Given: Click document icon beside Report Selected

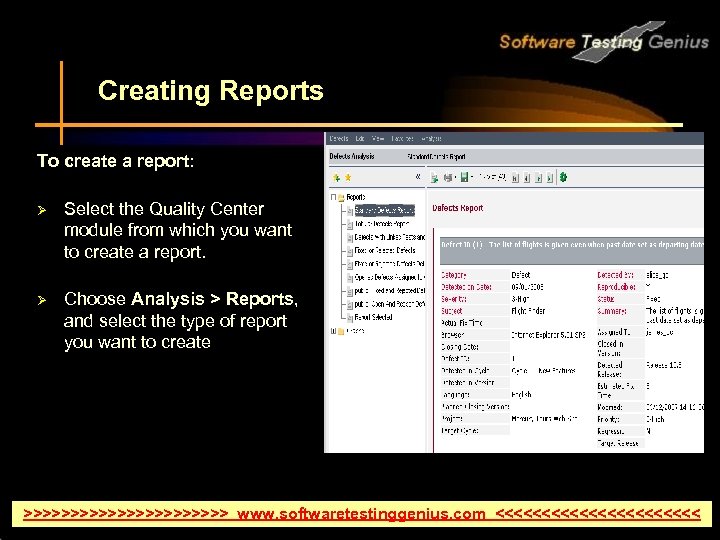Looking at the screenshot, I should tap(350, 317).
